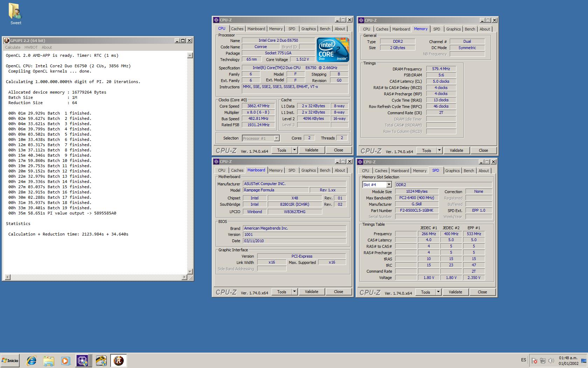Launch Internet Explorer from taskbar
The image size is (588, 368).
point(31,360)
